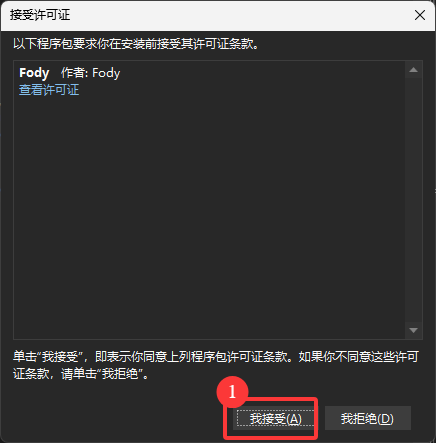The image size is (436, 443).
Task: Click the 以下程序包要求 instruction text at top
Action: (136, 44)
